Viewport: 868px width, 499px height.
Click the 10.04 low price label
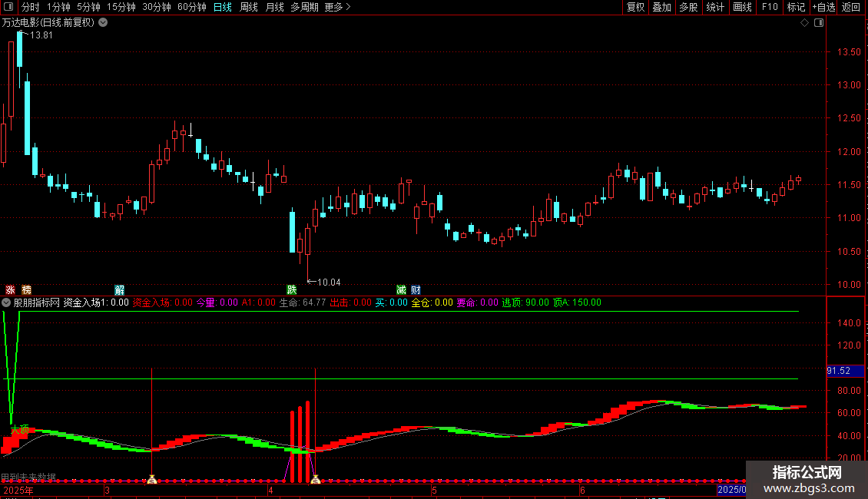pos(329,283)
